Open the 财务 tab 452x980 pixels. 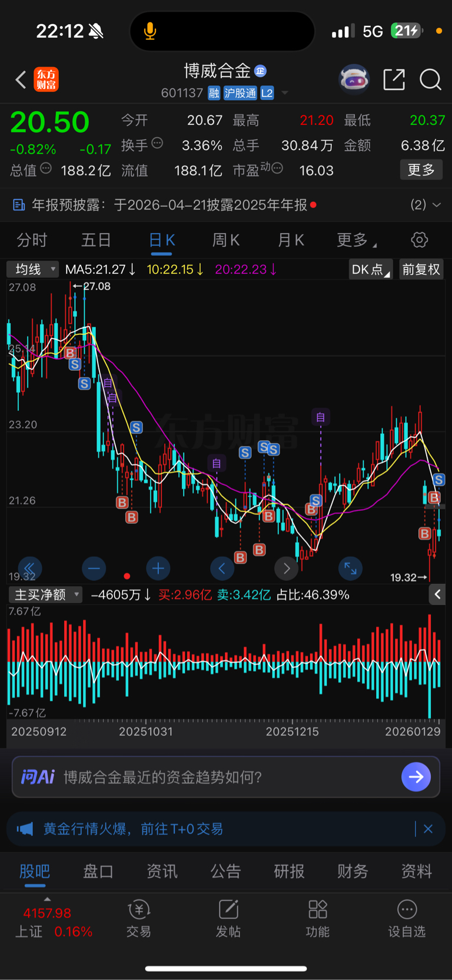tap(353, 871)
